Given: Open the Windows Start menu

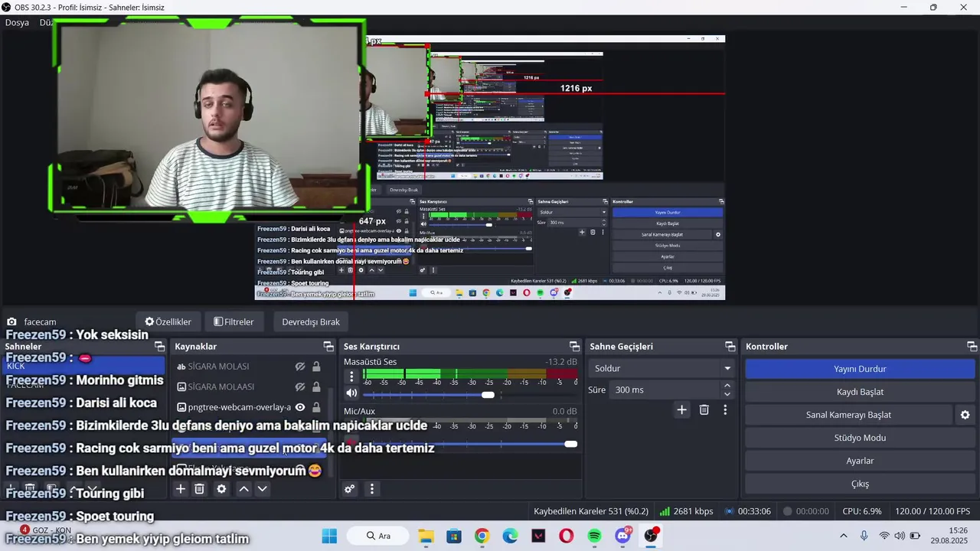Looking at the screenshot, I should pos(329,536).
